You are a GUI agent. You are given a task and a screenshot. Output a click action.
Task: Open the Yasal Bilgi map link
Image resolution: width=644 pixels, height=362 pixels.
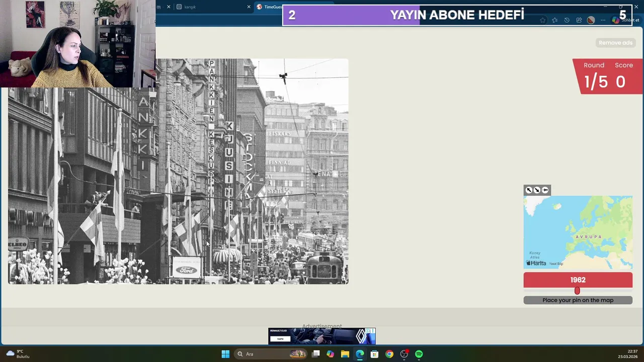pos(556,263)
